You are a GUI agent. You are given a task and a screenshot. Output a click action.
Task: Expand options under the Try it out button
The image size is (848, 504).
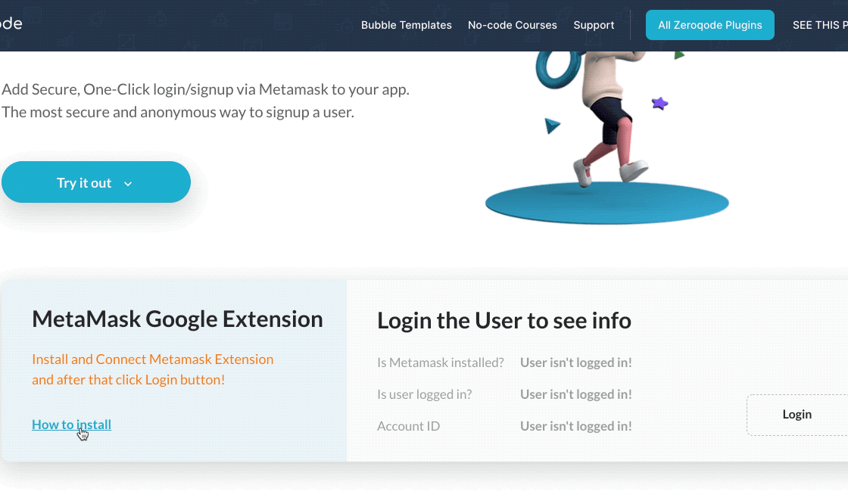(127, 183)
